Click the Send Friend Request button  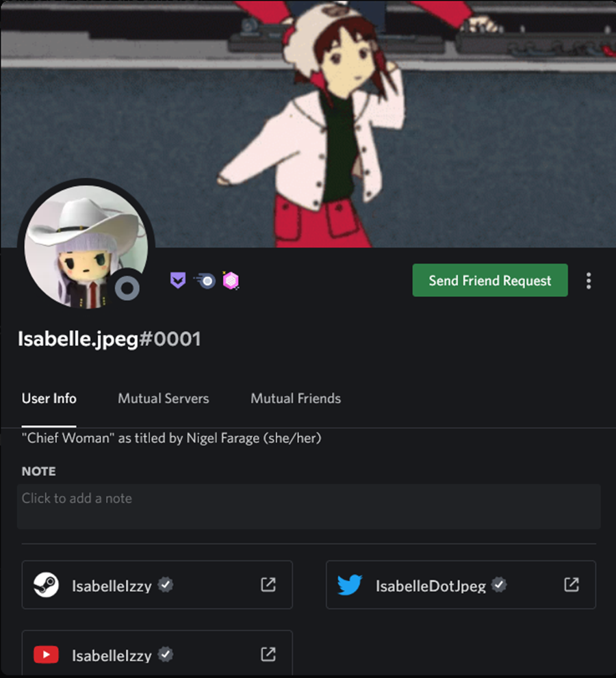490,281
